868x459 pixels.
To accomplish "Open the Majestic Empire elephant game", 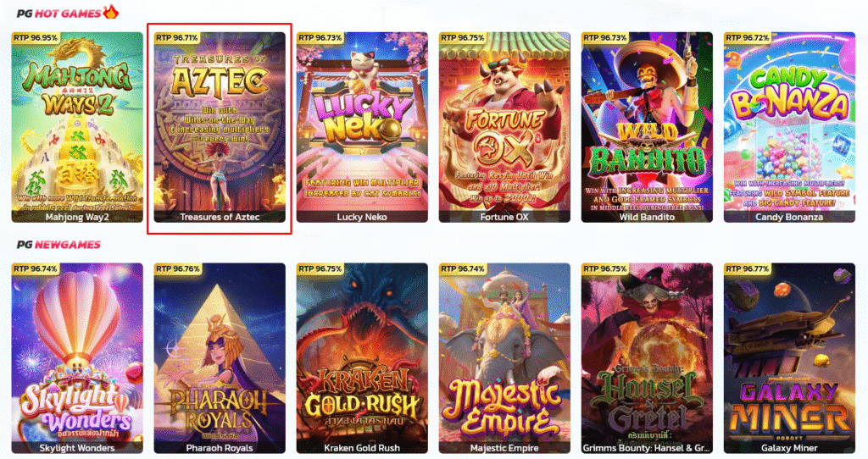I will pyautogui.click(x=504, y=358).
